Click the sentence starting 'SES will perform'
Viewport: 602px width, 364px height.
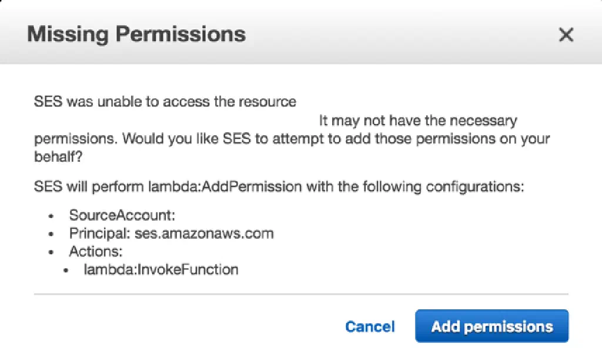(279, 188)
